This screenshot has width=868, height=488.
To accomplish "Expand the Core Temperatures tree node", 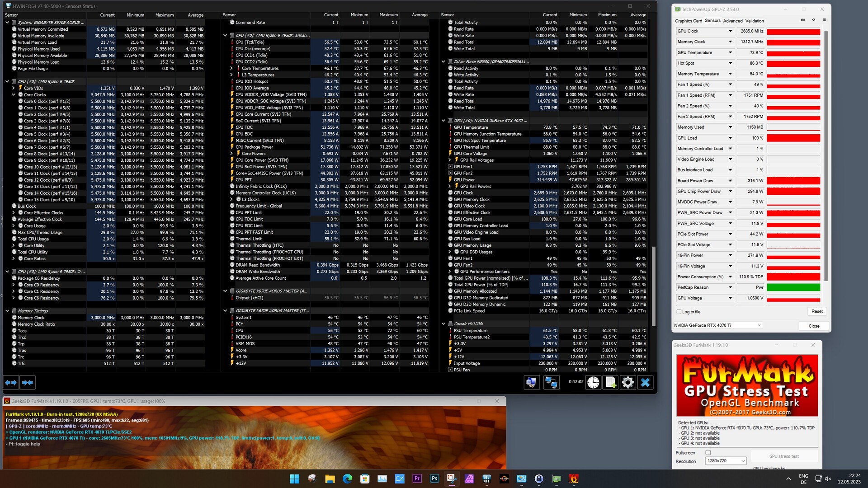I will coord(231,69).
